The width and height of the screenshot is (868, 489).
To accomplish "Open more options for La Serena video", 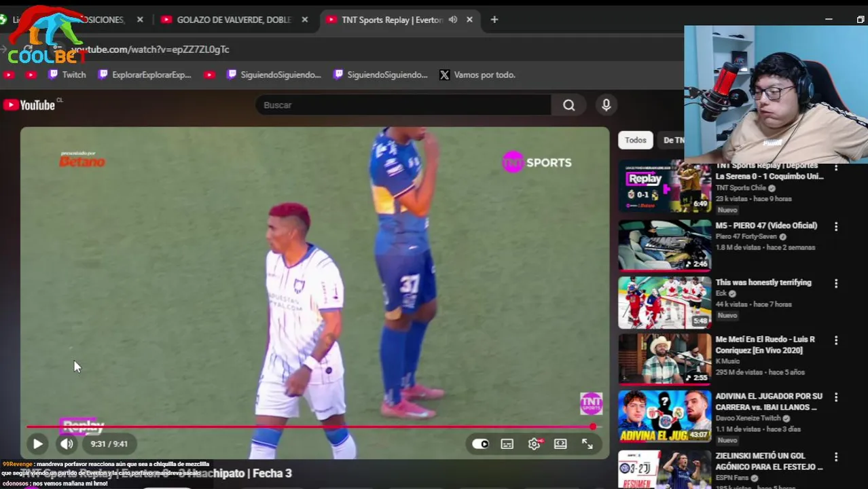I will (836, 168).
